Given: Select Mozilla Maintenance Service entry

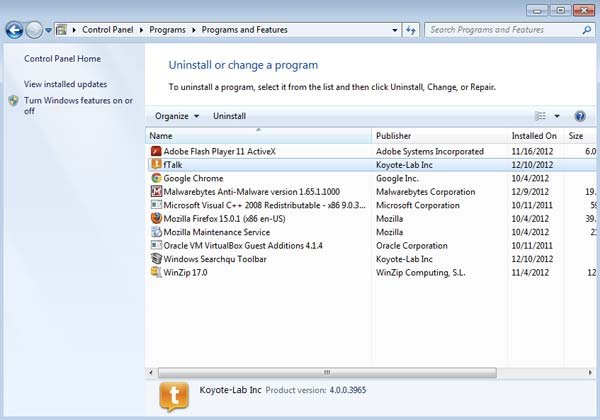Looking at the screenshot, I should 217,232.
